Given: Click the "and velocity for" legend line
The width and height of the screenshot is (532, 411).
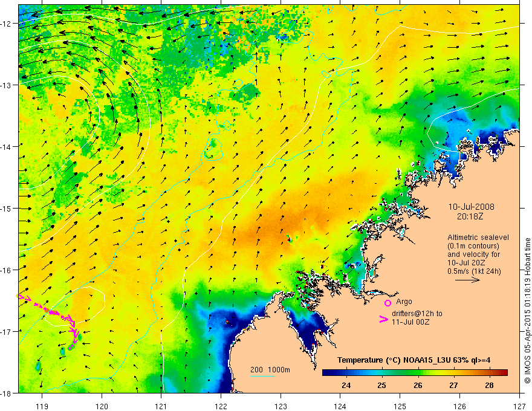Looking at the screenshot, I should 474,254.
